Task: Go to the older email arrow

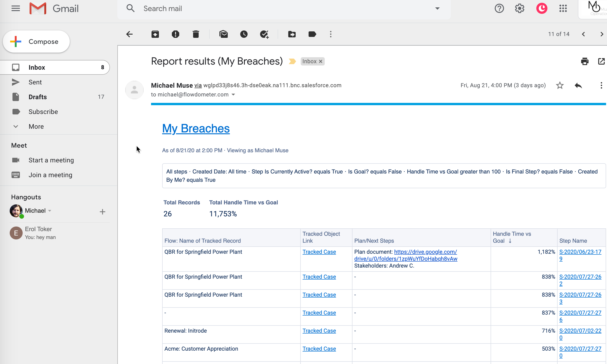Action: click(602, 34)
